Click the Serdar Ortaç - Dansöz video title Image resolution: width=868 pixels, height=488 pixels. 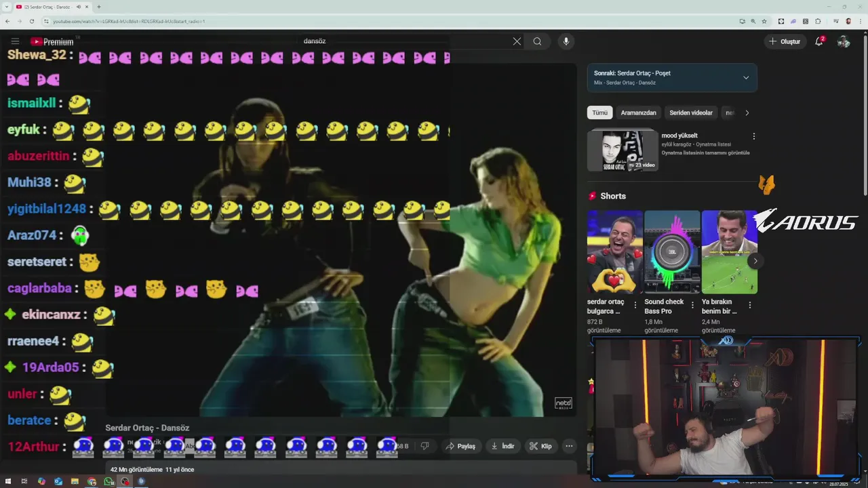147,428
